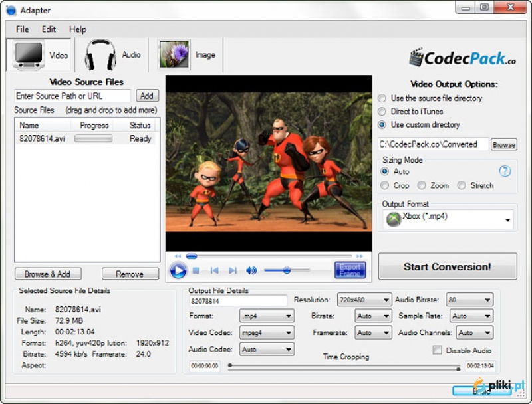Open the Sizing Mode help question icon
Screen dimensions: 532x404
click(505, 171)
